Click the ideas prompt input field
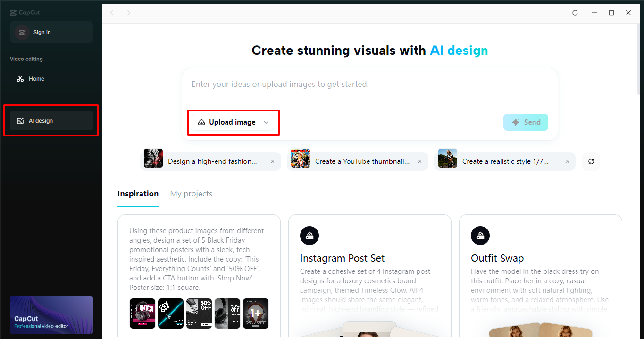This screenshot has height=339, width=644. 369,85
